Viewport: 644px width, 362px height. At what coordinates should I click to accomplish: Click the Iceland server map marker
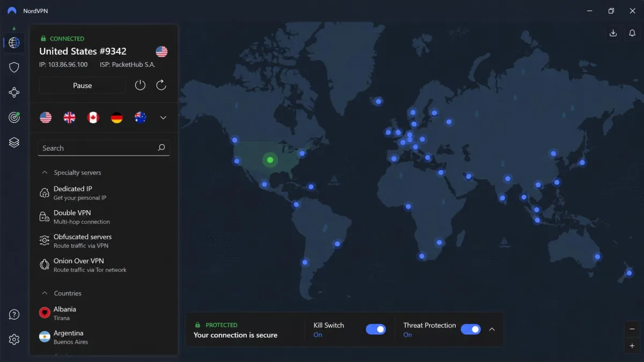(378, 101)
